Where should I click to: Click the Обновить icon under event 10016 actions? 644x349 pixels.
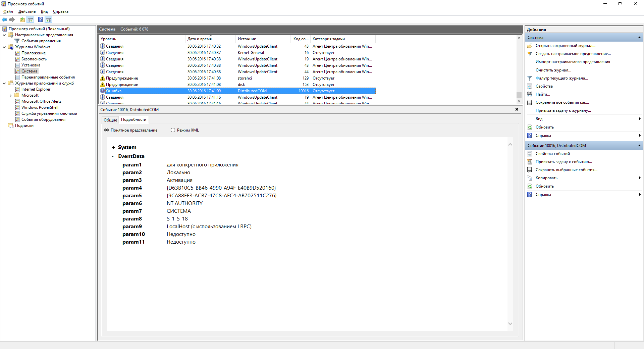(x=530, y=186)
